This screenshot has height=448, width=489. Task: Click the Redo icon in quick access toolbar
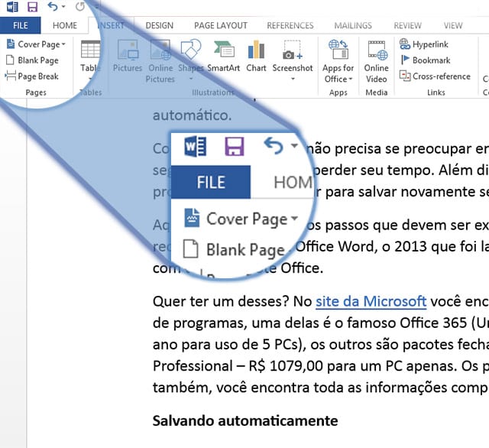click(80, 6)
